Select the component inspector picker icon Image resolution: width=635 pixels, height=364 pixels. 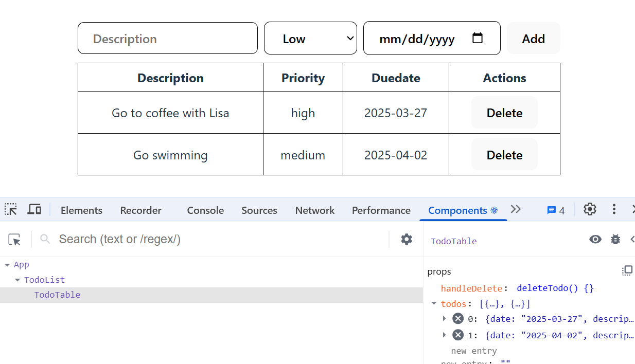[x=15, y=239]
